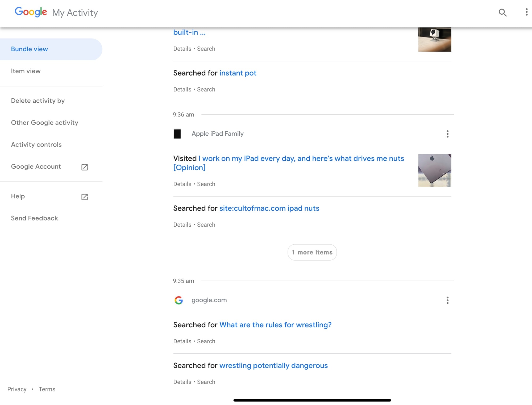This screenshot has height=405, width=532.
Task: Open search with the magnifier icon
Action: click(503, 12)
